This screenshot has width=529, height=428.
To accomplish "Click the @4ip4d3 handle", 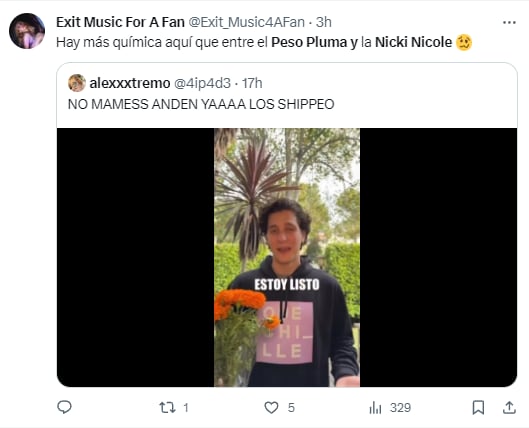I will click(x=202, y=83).
